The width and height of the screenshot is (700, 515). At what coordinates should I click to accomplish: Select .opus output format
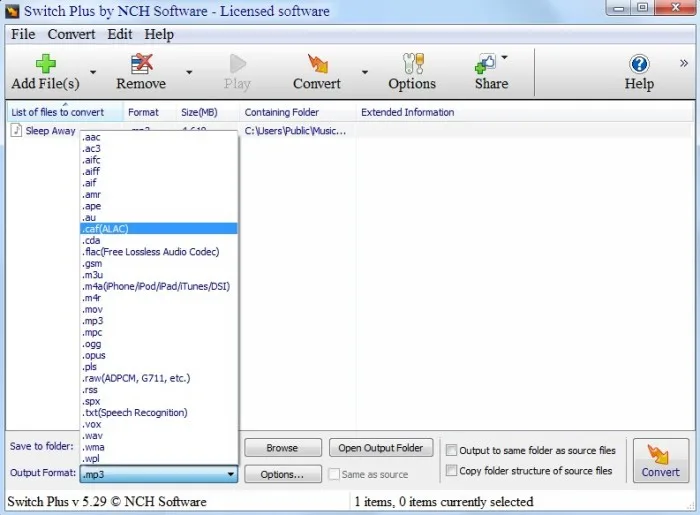click(x=159, y=356)
